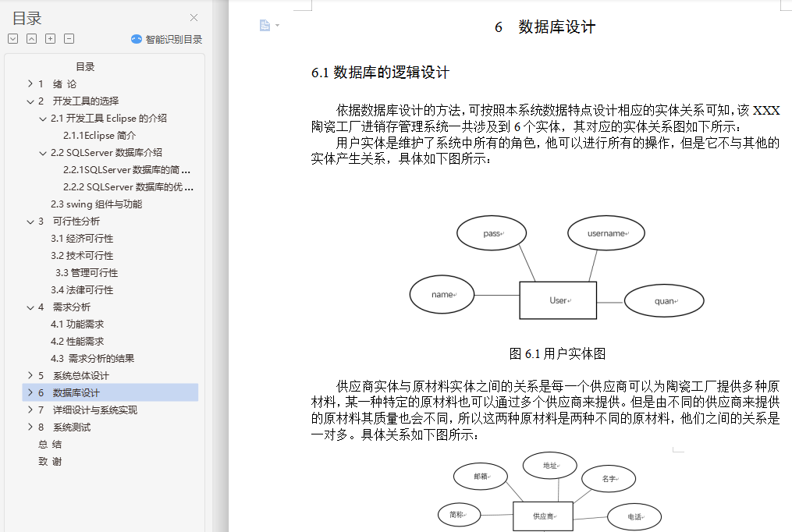This screenshot has height=532, width=792.
Task: Go to 4 需求分析 heading
Action: pyautogui.click(x=64, y=307)
